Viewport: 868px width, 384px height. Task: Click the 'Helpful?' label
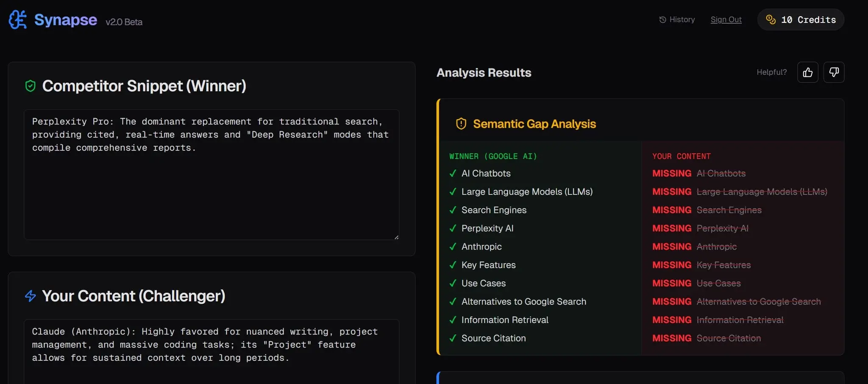coord(772,72)
